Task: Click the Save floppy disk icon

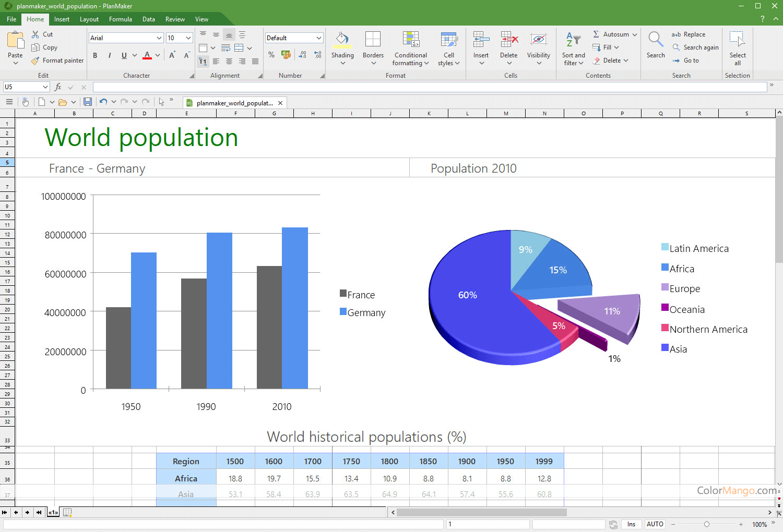Action: pyautogui.click(x=88, y=102)
